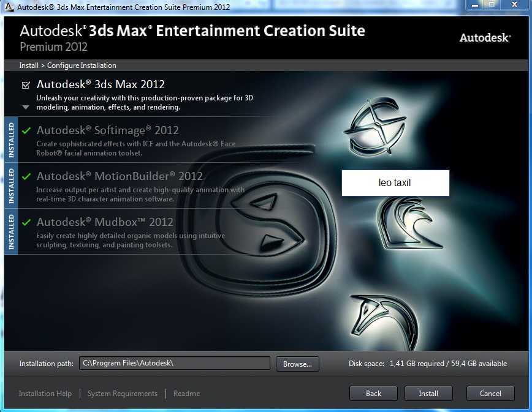This screenshot has height=412, width=532.
Task: Click the Autodesk title bar app icon
Action: click(x=9, y=7)
